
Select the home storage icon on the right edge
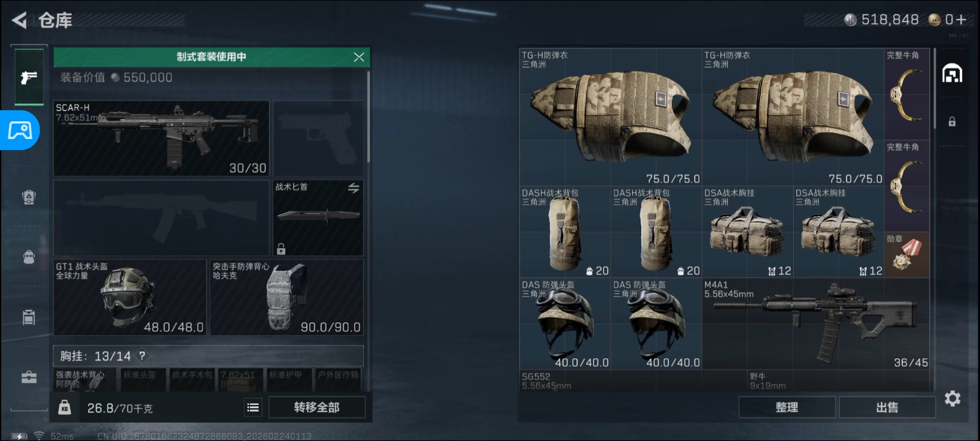coord(952,73)
